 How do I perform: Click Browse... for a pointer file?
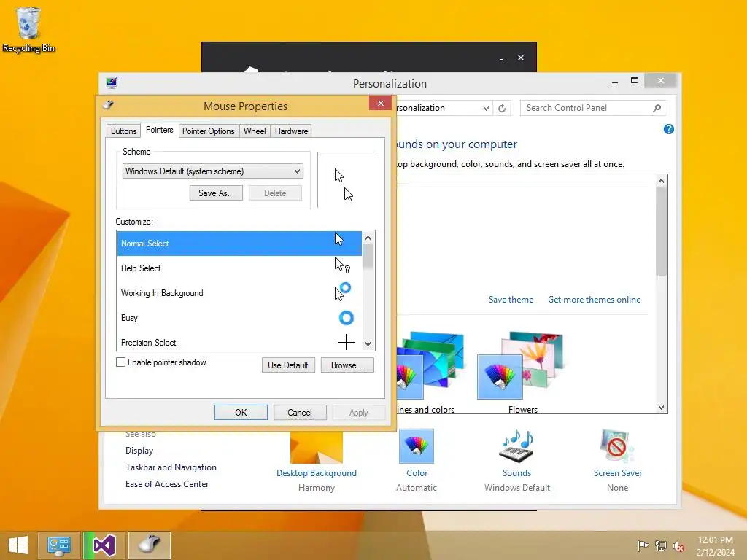(x=347, y=365)
